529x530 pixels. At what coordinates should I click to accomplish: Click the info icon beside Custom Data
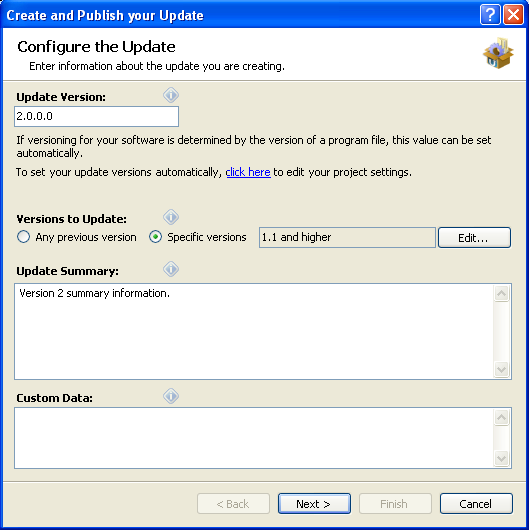tap(171, 396)
